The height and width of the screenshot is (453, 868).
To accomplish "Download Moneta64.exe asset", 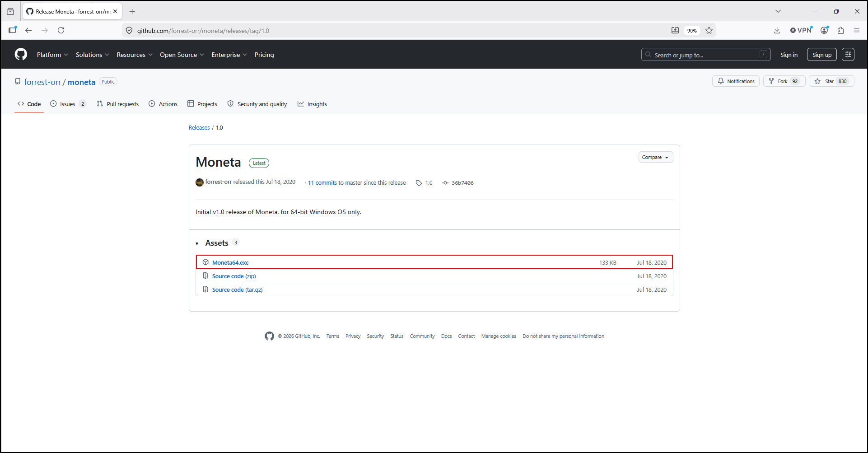I will (230, 262).
